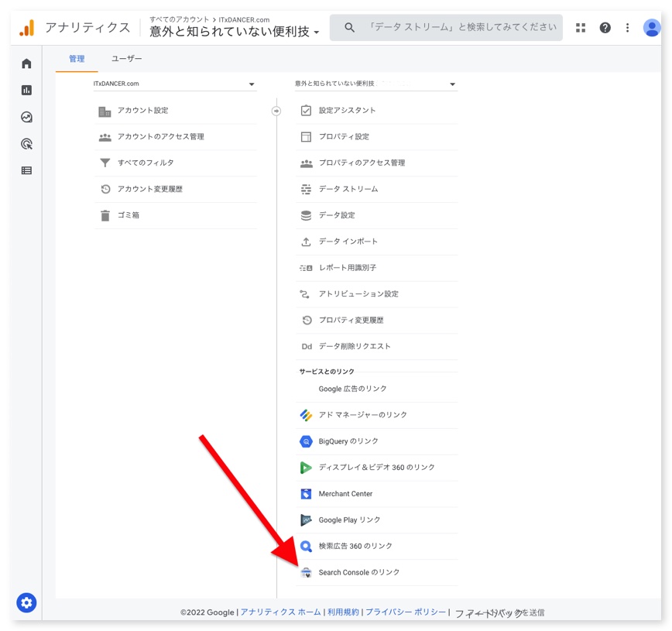This screenshot has height=631, width=672.
Task: Click the column collapse arrow circle button
Action: (276, 111)
